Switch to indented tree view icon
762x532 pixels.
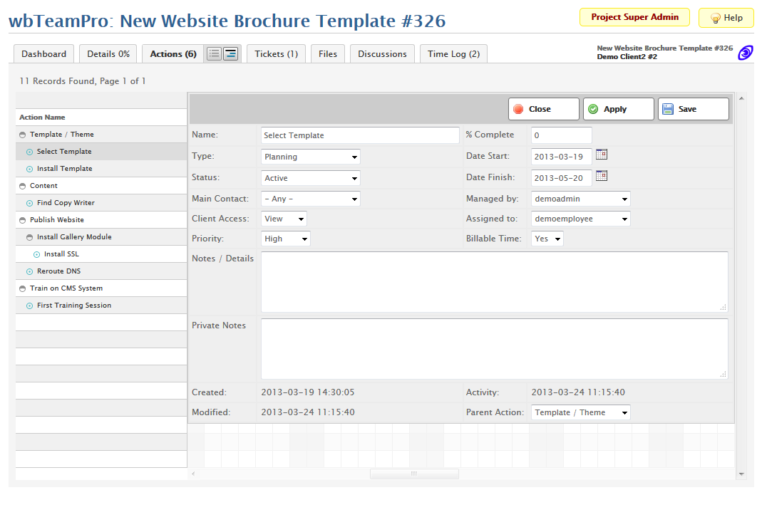(230, 54)
